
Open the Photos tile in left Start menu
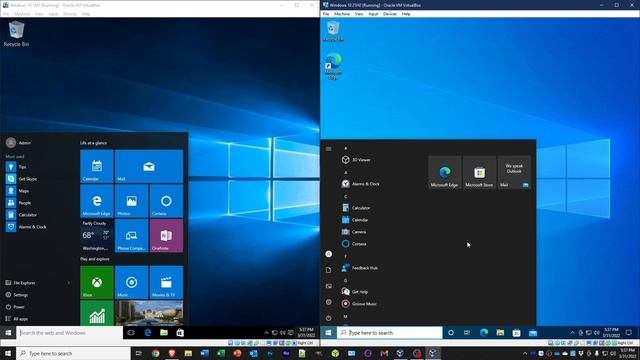click(x=131, y=201)
